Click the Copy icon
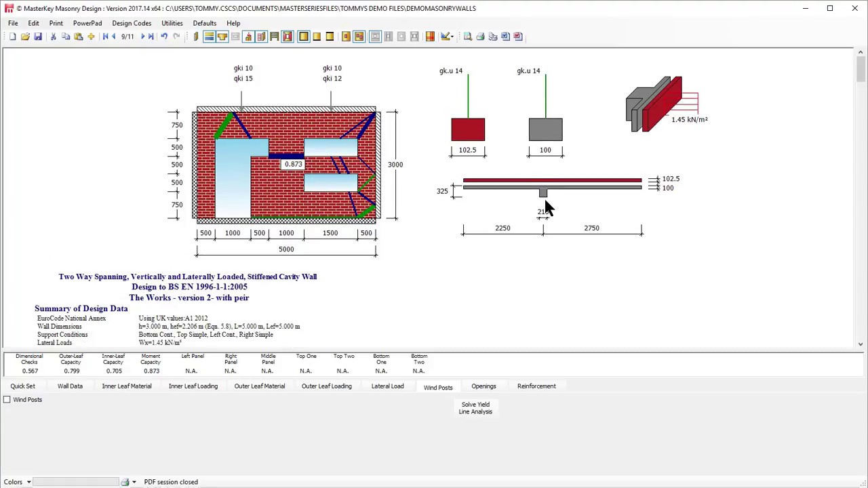 (65, 37)
